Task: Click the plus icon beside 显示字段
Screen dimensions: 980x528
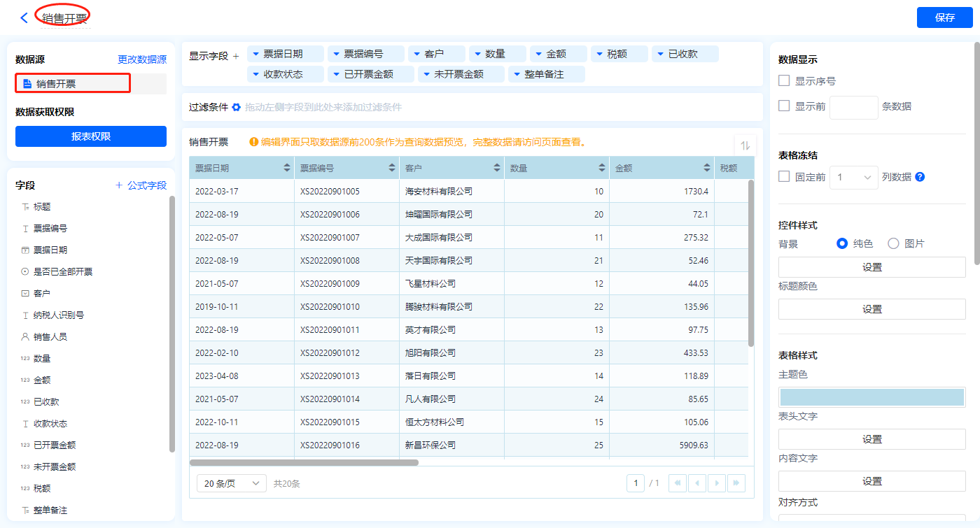Action: [236, 56]
